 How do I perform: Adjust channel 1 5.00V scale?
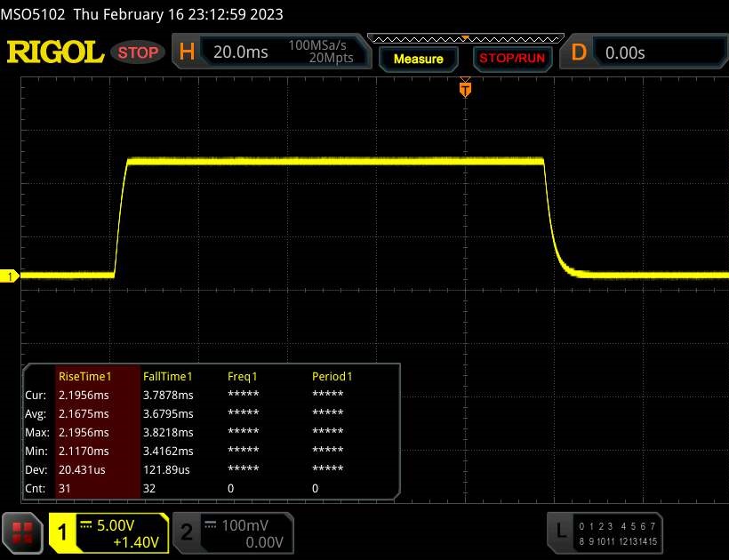point(116,525)
